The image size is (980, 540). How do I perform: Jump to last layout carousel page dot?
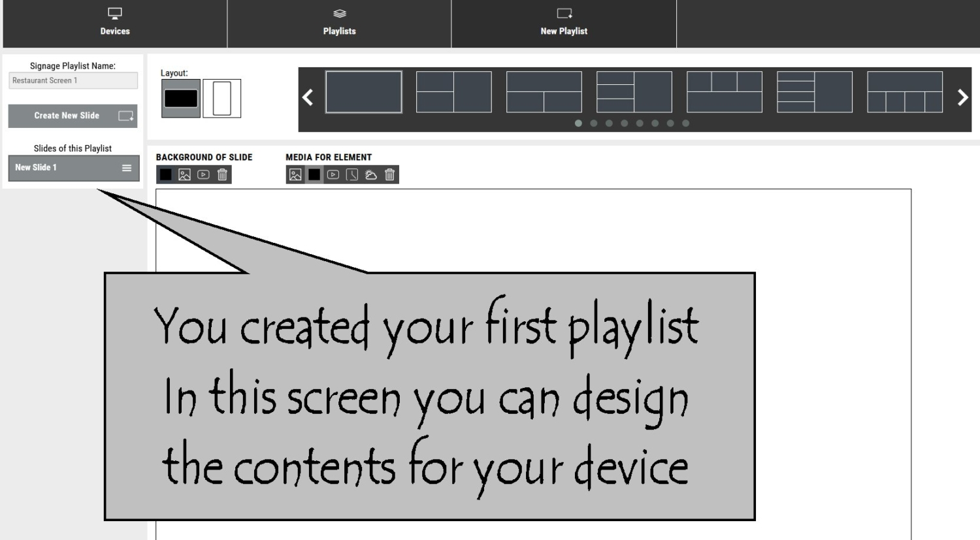coord(685,123)
